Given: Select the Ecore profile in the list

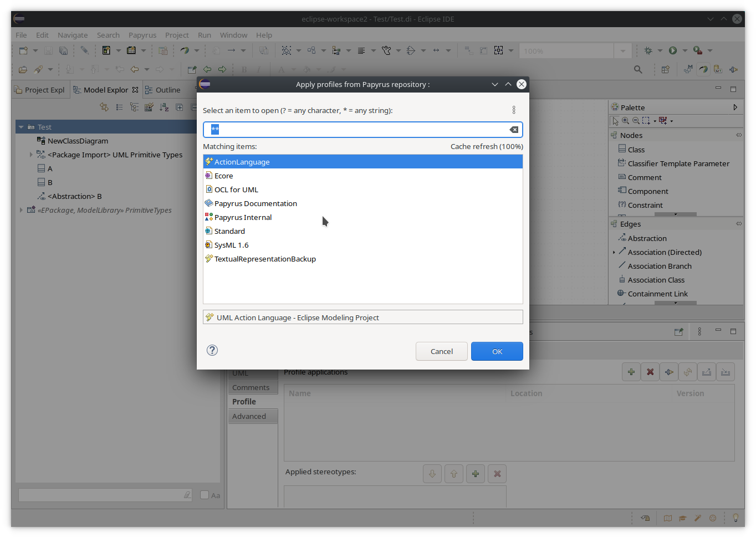Looking at the screenshot, I should click(x=363, y=176).
